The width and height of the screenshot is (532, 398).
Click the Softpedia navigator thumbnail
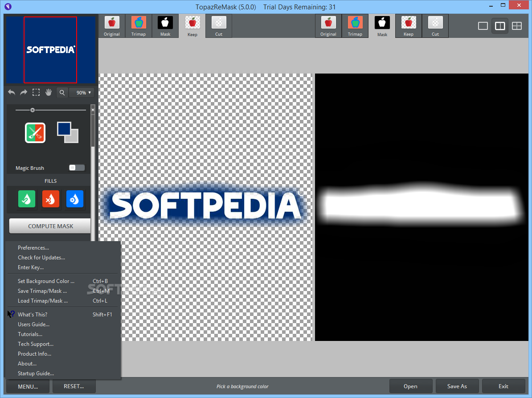[x=50, y=49]
